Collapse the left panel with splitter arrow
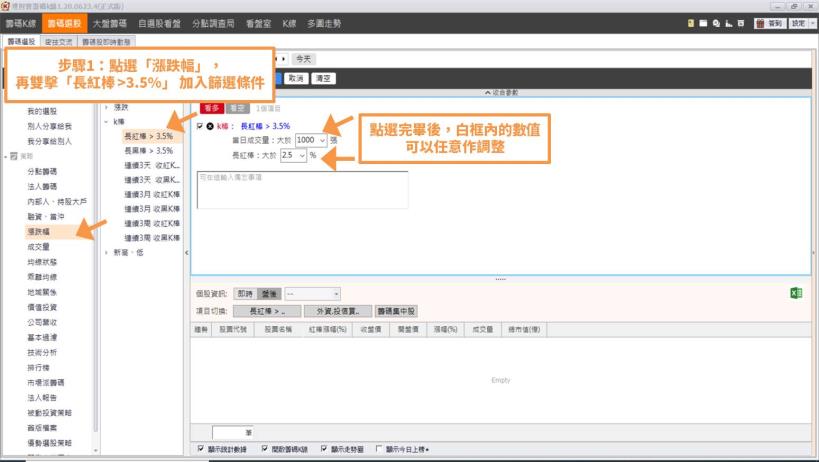 coord(187,253)
